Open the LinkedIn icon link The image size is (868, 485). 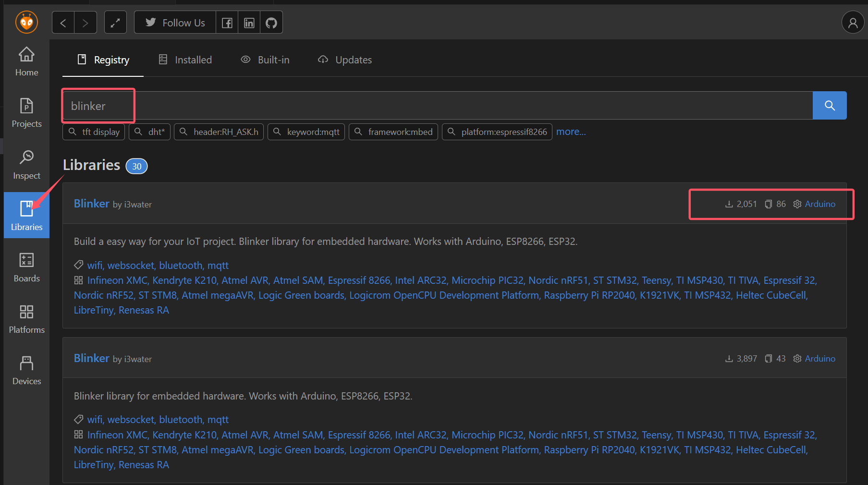pos(249,23)
